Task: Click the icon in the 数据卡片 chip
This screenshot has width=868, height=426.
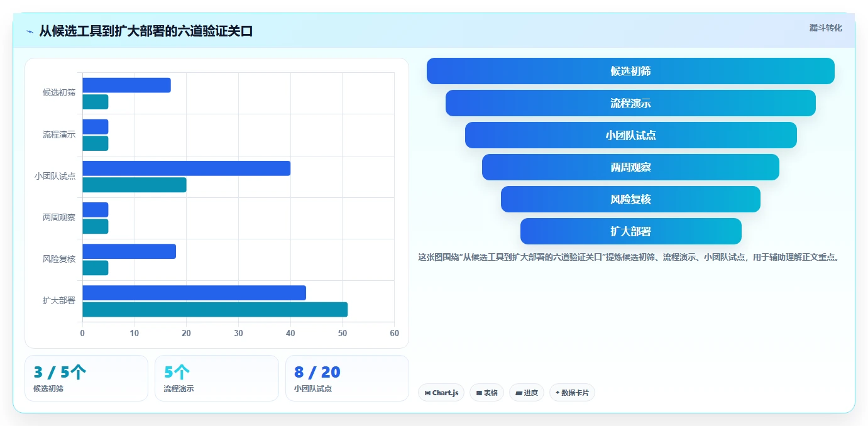Action: tap(558, 393)
